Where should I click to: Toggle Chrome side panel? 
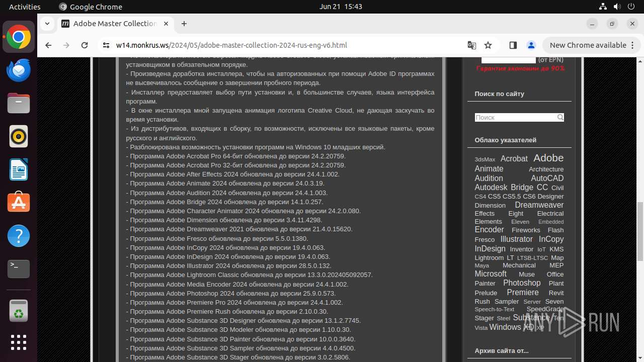[x=513, y=45]
